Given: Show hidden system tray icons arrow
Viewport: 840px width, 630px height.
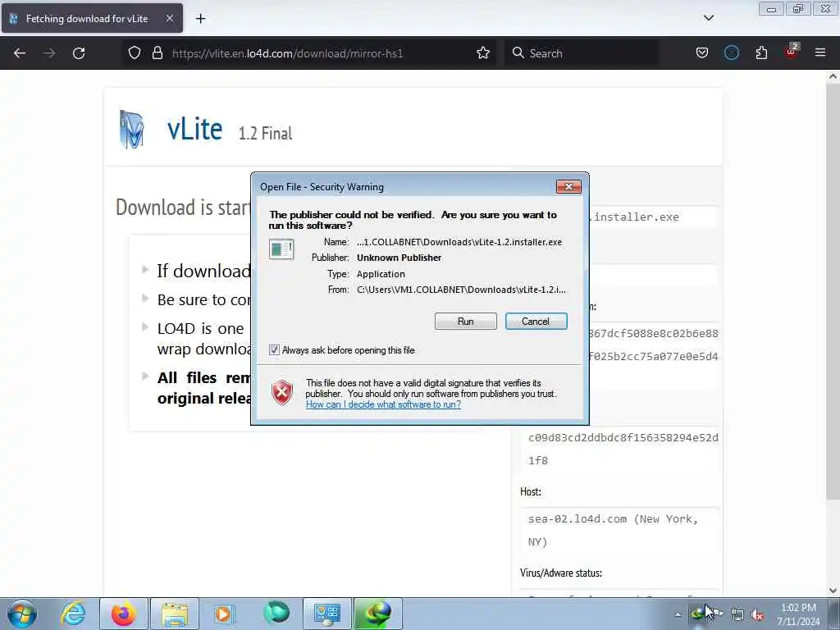Looking at the screenshot, I should click(678, 614).
